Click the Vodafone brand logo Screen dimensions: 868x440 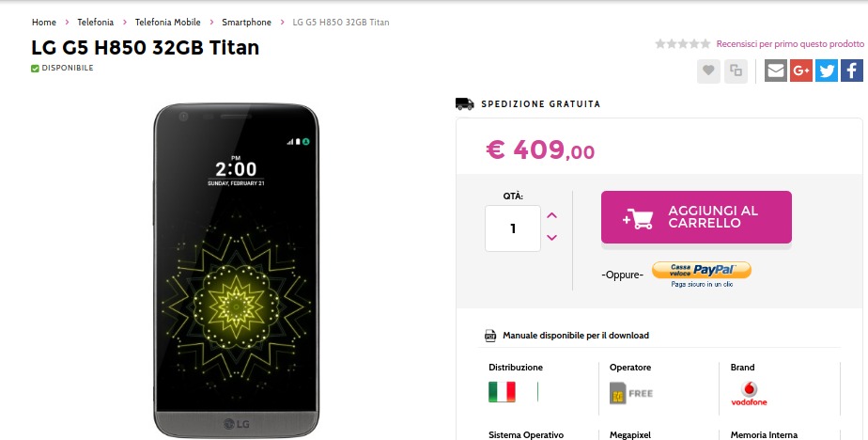(x=749, y=393)
